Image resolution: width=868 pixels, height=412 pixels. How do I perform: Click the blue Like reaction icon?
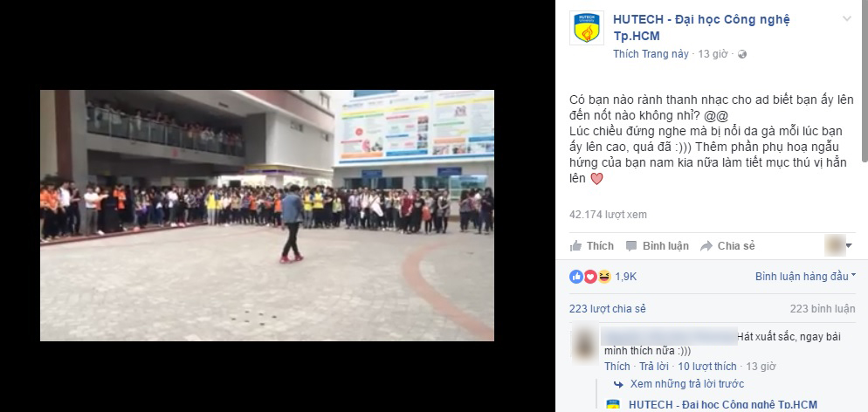point(576,277)
